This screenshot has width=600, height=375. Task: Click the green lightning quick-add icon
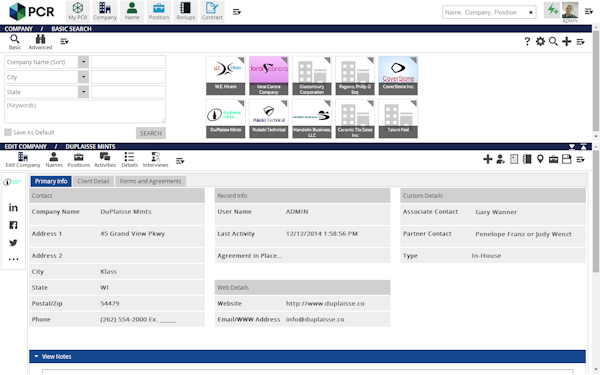(552, 10)
